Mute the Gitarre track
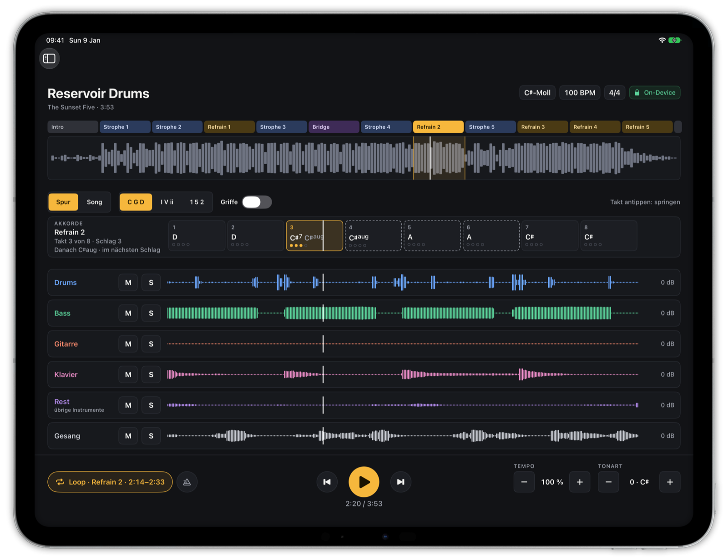 point(128,344)
